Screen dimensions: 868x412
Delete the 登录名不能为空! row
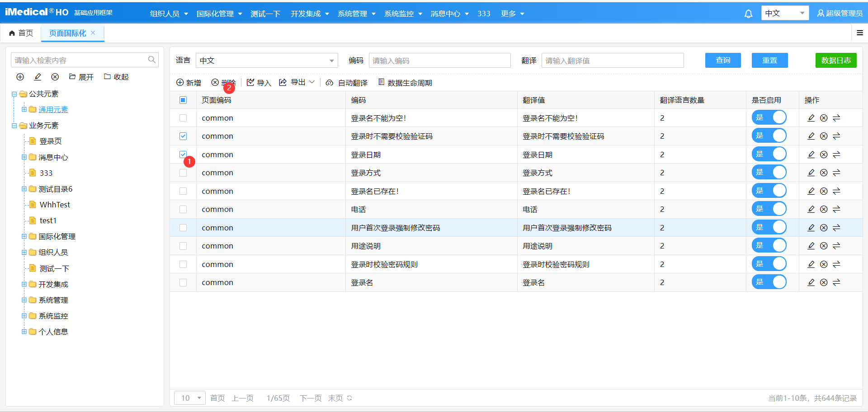[824, 118]
